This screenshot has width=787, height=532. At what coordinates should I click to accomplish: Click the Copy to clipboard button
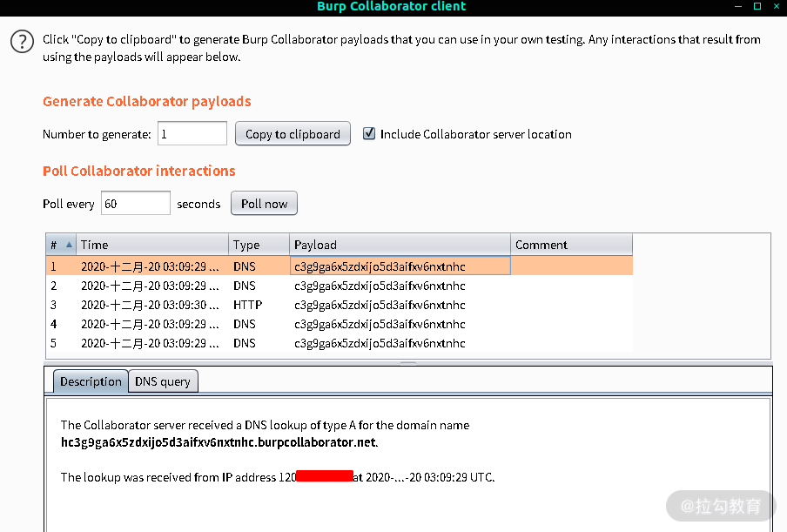point(293,134)
